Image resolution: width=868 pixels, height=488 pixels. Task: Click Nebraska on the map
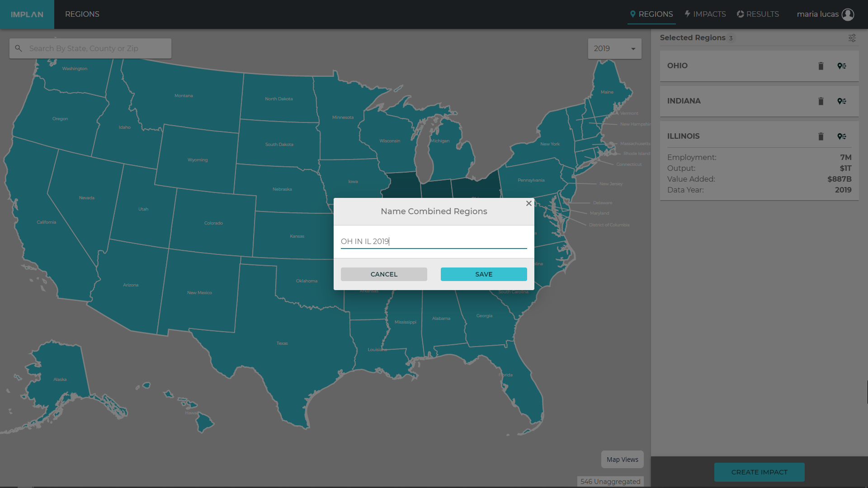pos(282,189)
